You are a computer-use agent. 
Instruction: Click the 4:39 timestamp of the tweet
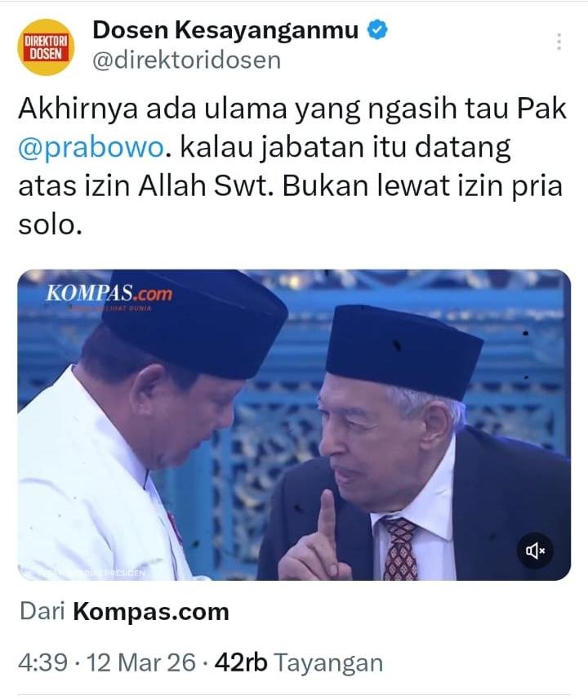pos(42,663)
